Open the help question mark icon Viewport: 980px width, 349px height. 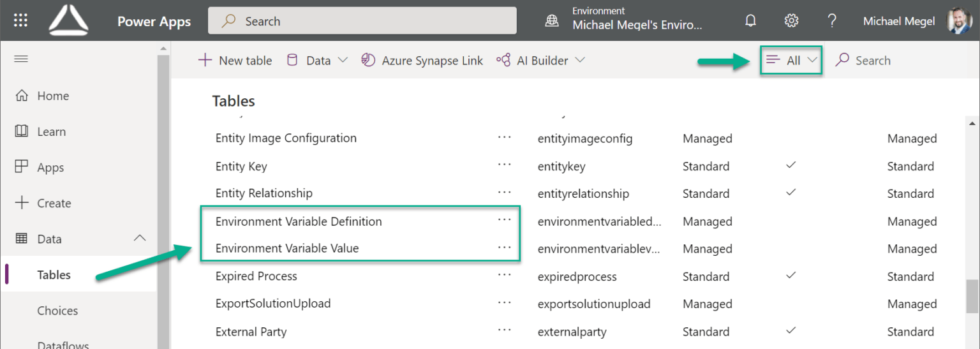click(832, 21)
